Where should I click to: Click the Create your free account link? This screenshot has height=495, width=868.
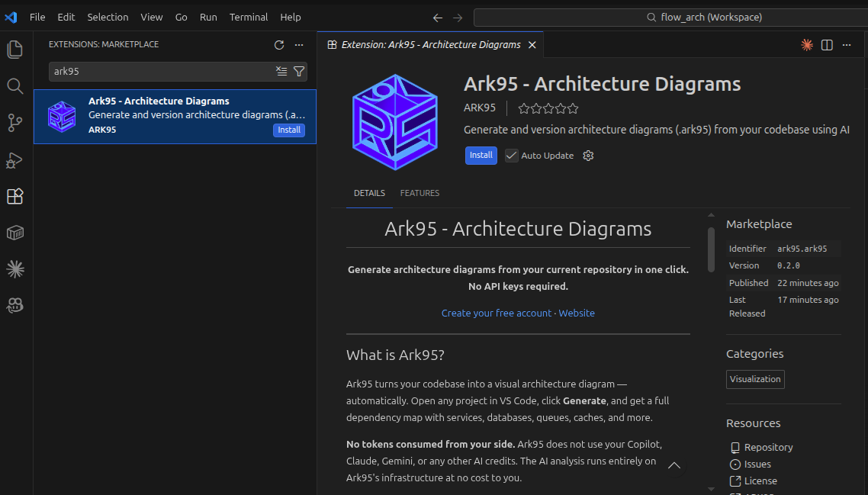[496, 313]
